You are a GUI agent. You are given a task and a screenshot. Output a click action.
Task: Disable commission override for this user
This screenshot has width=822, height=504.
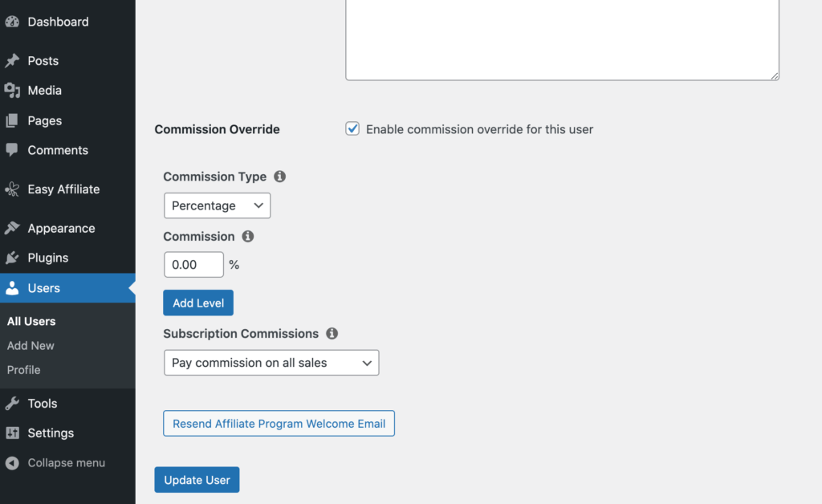tap(352, 128)
